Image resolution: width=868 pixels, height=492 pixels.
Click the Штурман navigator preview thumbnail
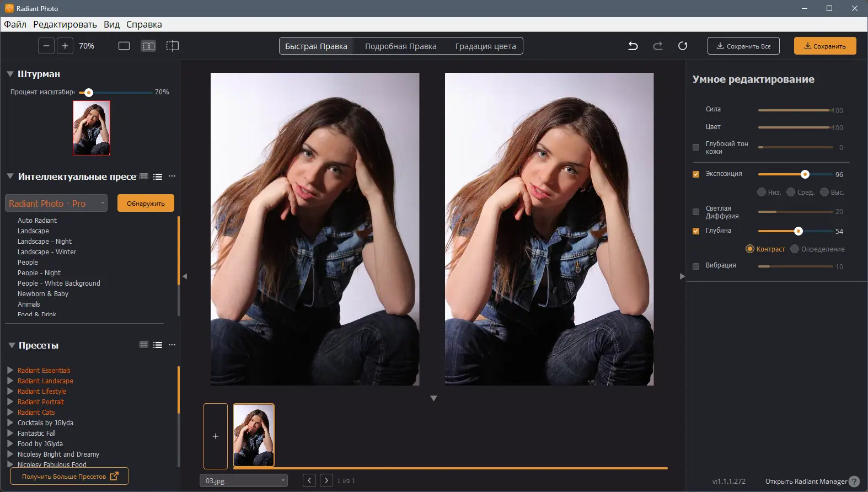click(92, 128)
